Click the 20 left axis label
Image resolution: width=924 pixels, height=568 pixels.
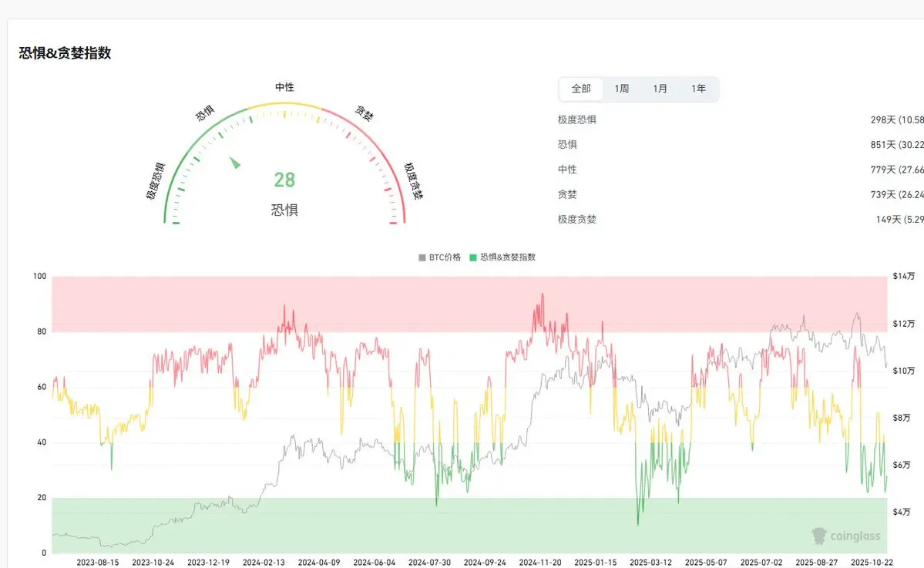point(42,498)
